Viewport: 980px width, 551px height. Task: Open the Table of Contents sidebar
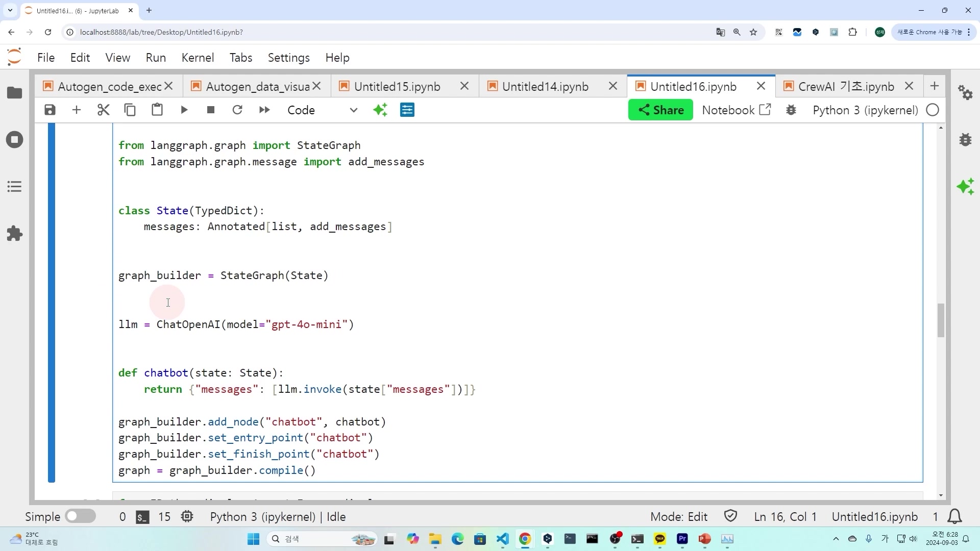(x=15, y=187)
